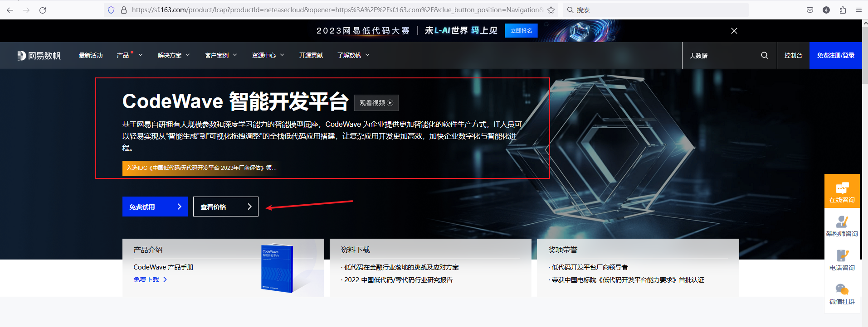868x327 pixels.
Task: Open the Pocket save icon
Action: click(810, 10)
